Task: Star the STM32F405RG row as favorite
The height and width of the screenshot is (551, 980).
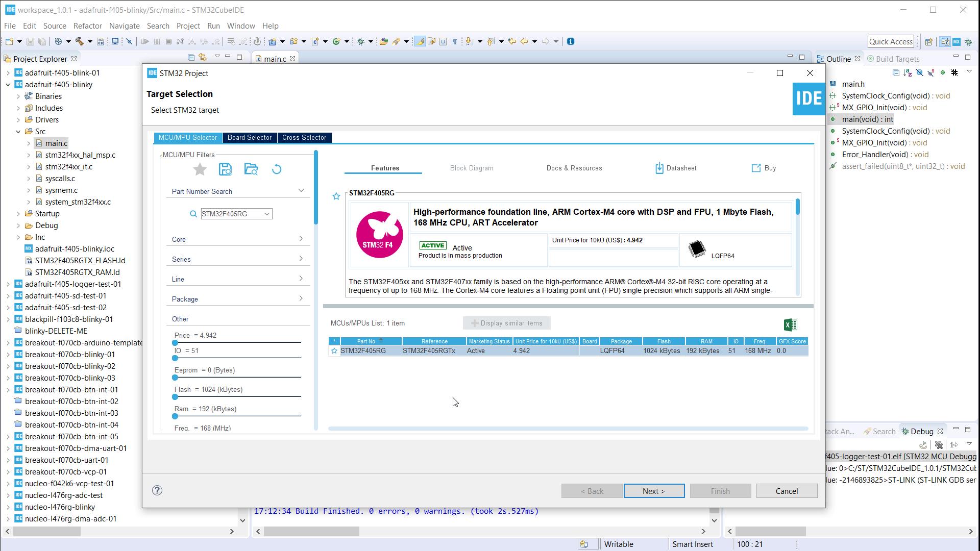Action: (x=334, y=351)
